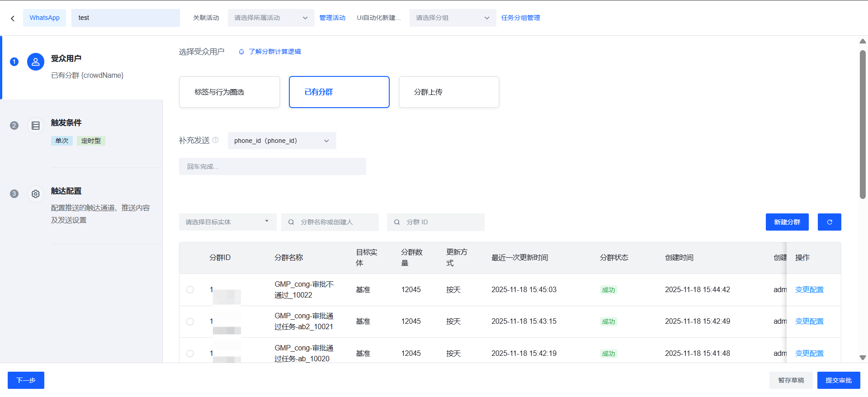Open the 请选择所属活动 dropdown
The image size is (868, 397).
pyautogui.click(x=271, y=18)
